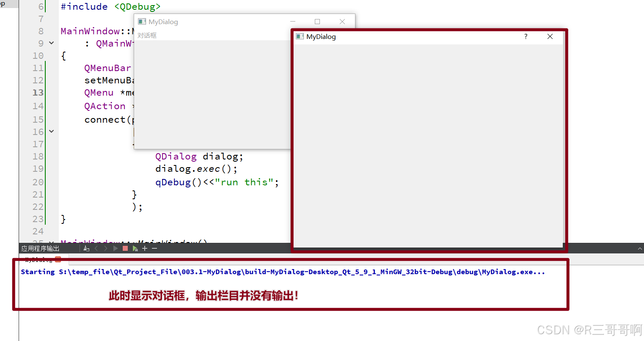
Task: Place cursor on dialog.exec(); line
Action: click(196, 169)
